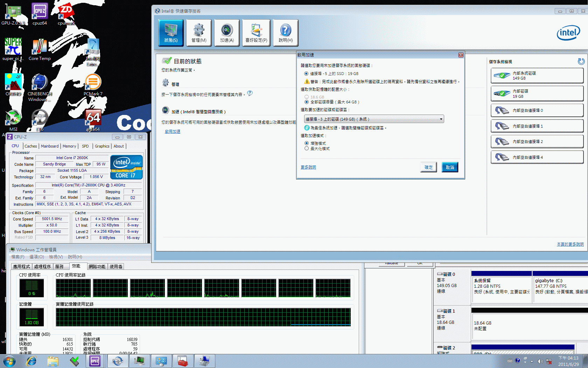Choose 增強模式 acceleration mode

[307, 143]
